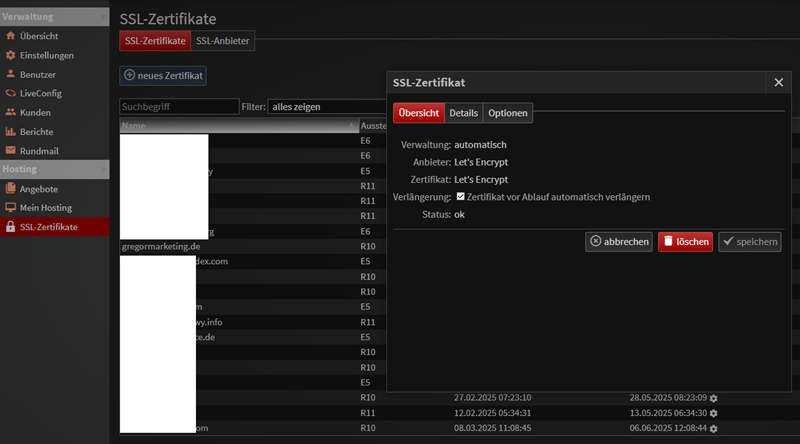
Task: Click the speichern button
Action: click(749, 242)
